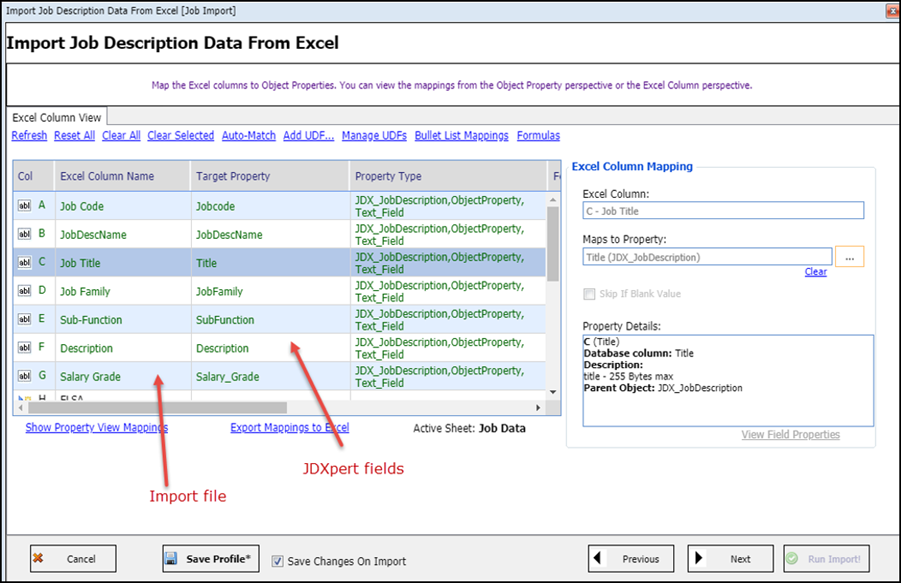Click the Title target property cell
The image size is (901, 583).
click(x=270, y=262)
